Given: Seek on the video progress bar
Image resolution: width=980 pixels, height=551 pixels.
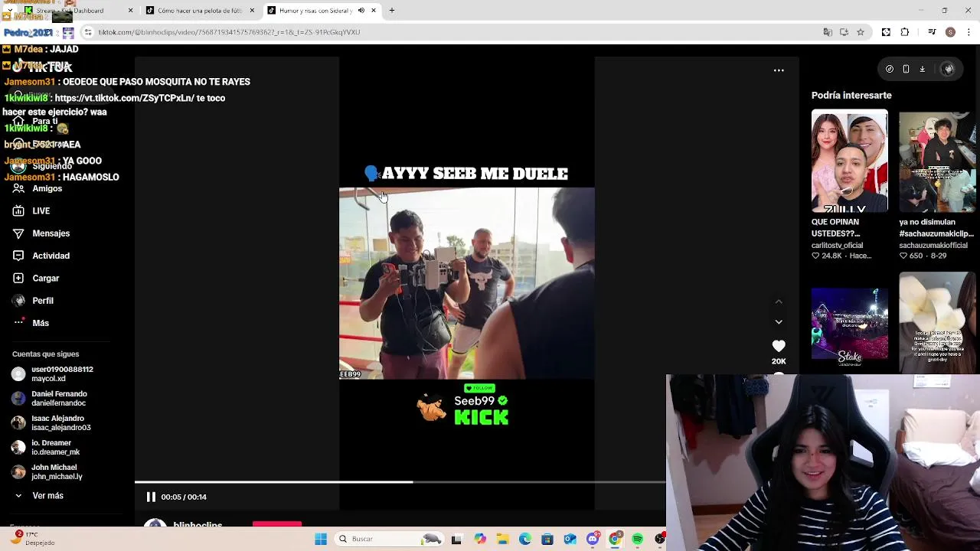Looking at the screenshot, I should point(400,482).
